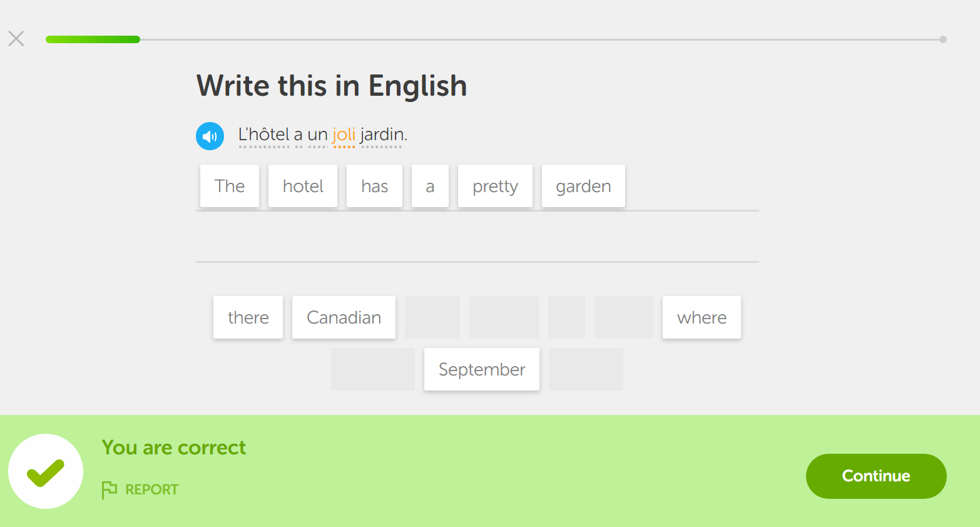Image resolution: width=980 pixels, height=527 pixels.
Task: Click the green checkmark circle
Action: tap(46, 471)
